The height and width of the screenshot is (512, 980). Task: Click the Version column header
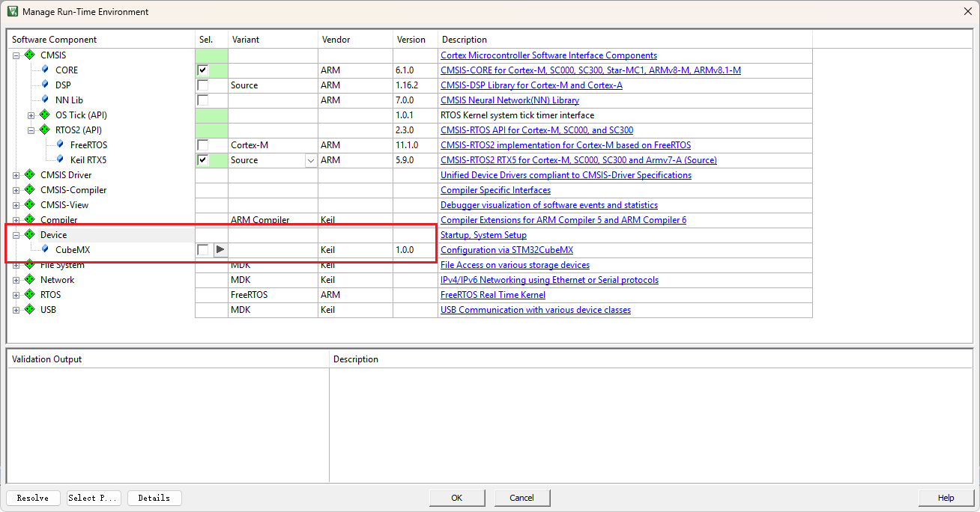coord(415,40)
